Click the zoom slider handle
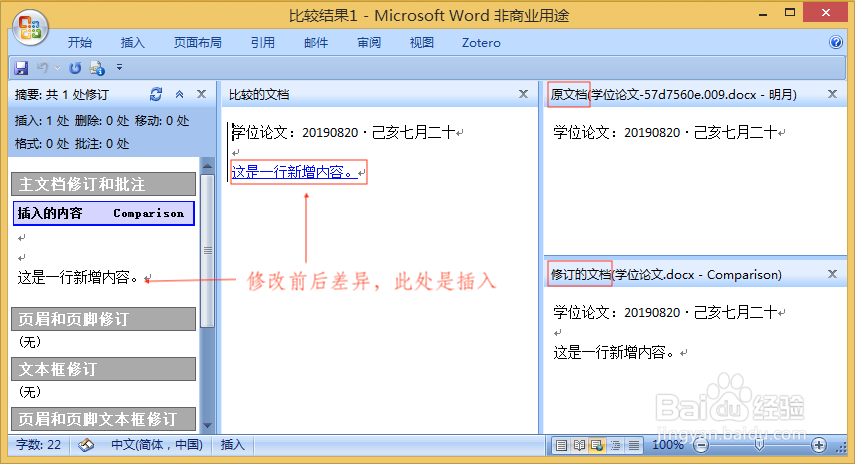Image resolution: width=855 pixels, height=464 pixels. pos(759,445)
